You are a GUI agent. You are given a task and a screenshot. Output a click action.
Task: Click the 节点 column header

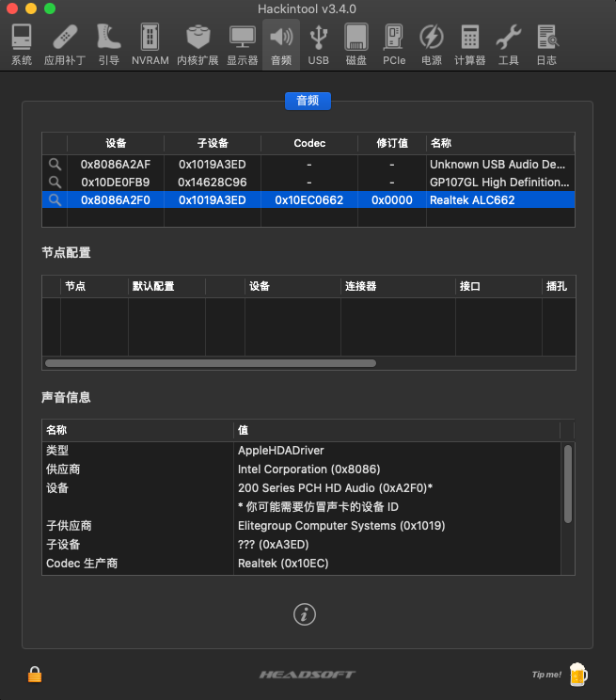coord(94,286)
